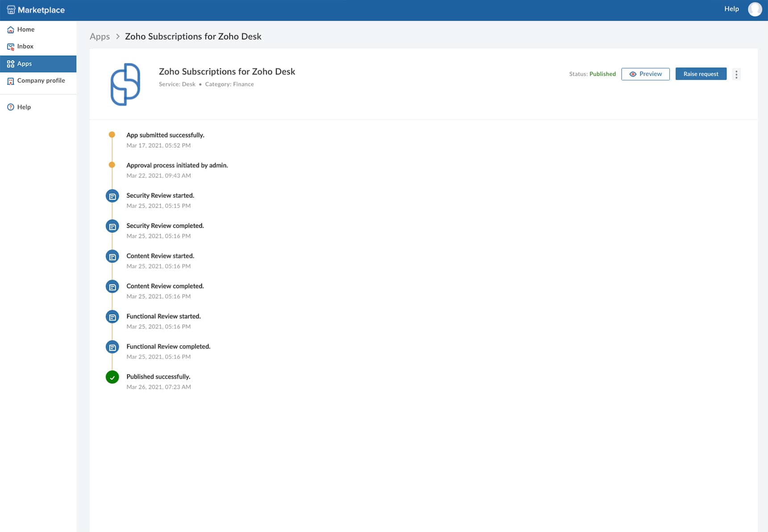Image resolution: width=768 pixels, height=532 pixels.
Task: Open the Home sidebar item
Action: pos(38,29)
